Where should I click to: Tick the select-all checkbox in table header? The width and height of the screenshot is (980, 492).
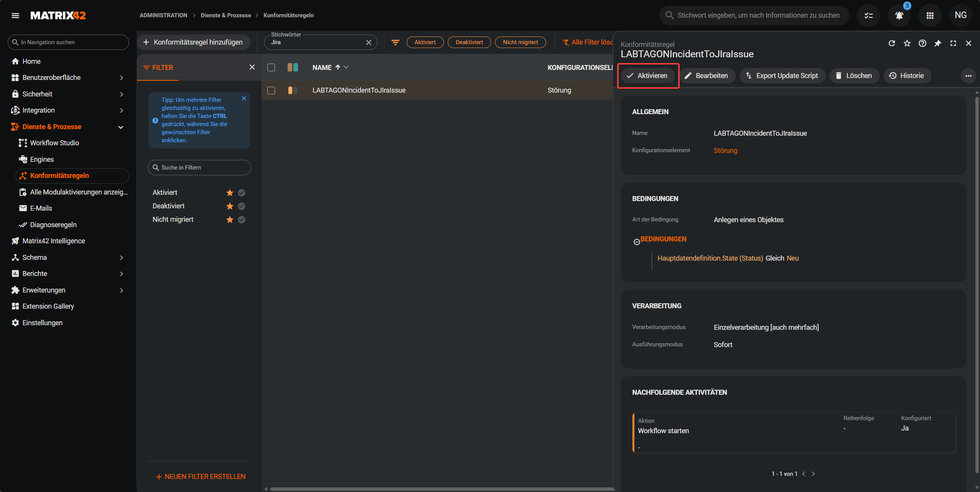point(271,67)
